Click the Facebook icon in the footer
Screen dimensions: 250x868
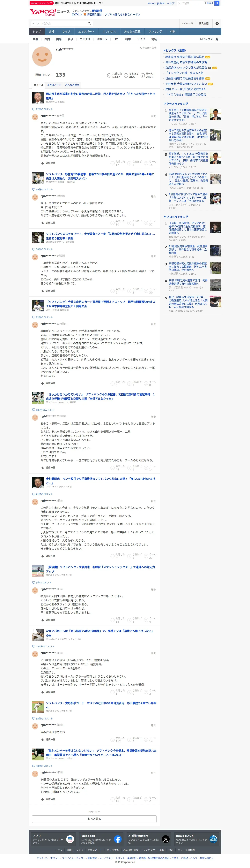click(x=118, y=839)
